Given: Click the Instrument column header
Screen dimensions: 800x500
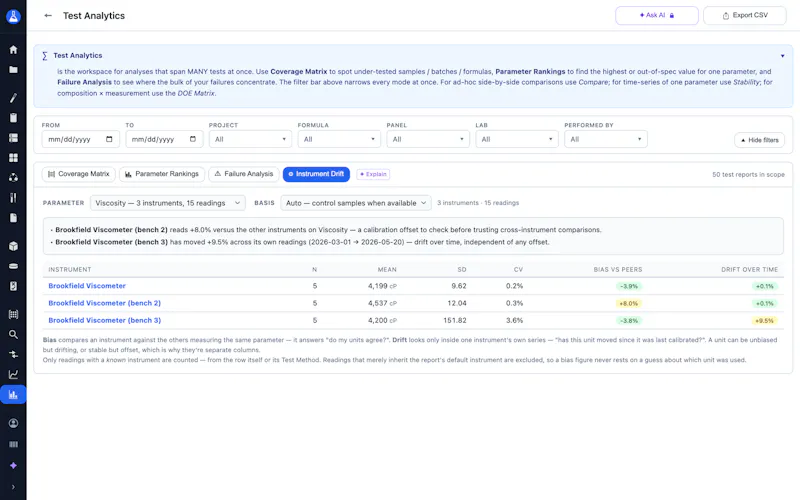Looking at the screenshot, I should tap(70, 269).
